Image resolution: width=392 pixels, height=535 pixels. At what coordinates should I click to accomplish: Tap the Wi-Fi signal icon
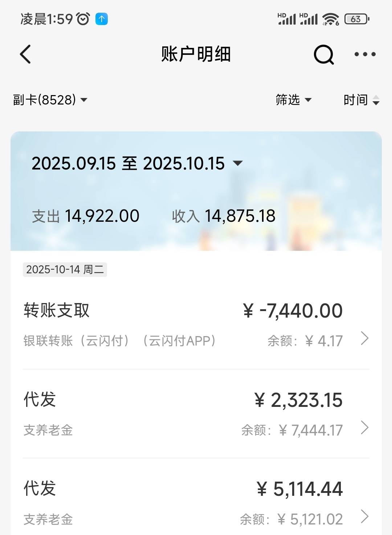point(330,19)
